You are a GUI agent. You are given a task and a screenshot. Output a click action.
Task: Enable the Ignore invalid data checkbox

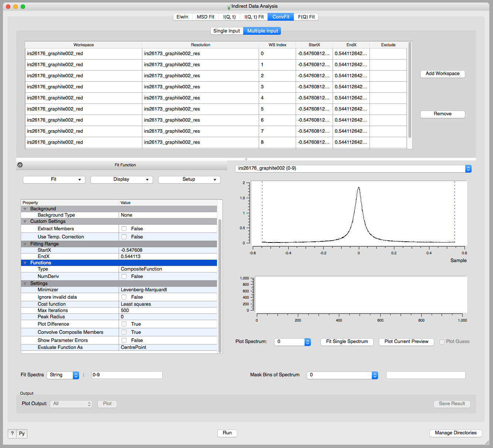124,297
